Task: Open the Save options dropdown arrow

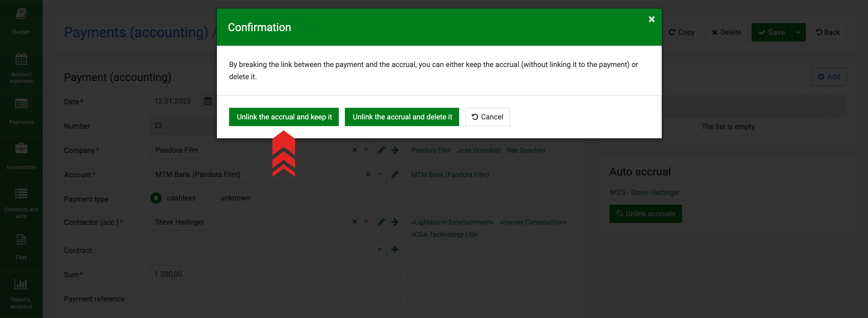Action: [x=798, y=32]
